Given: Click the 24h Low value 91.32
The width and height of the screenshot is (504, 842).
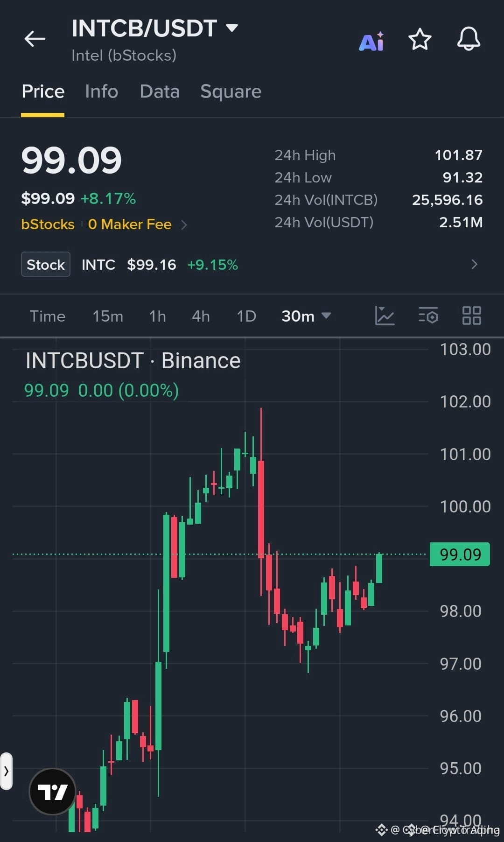Looking at the screenshot, I should 462,177.
